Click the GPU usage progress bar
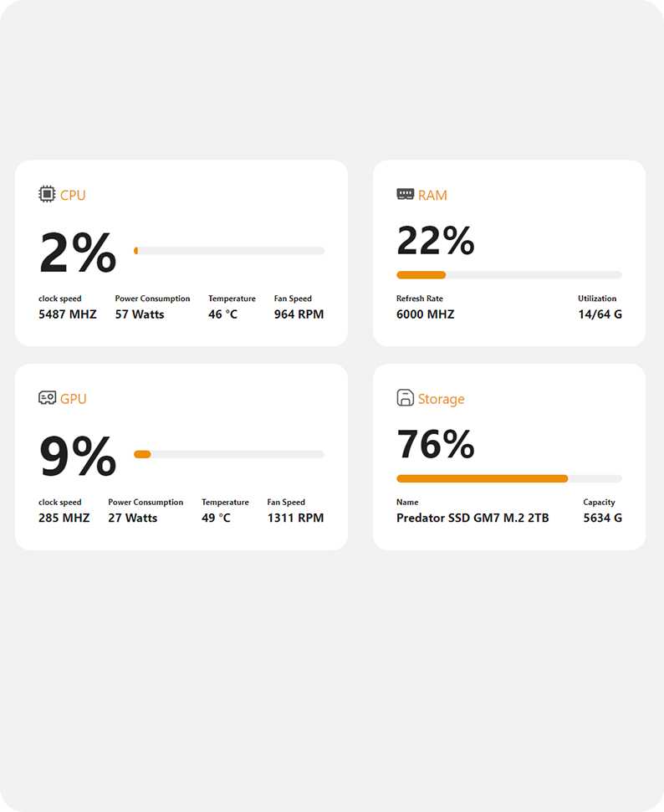 [x=228, y=454]
